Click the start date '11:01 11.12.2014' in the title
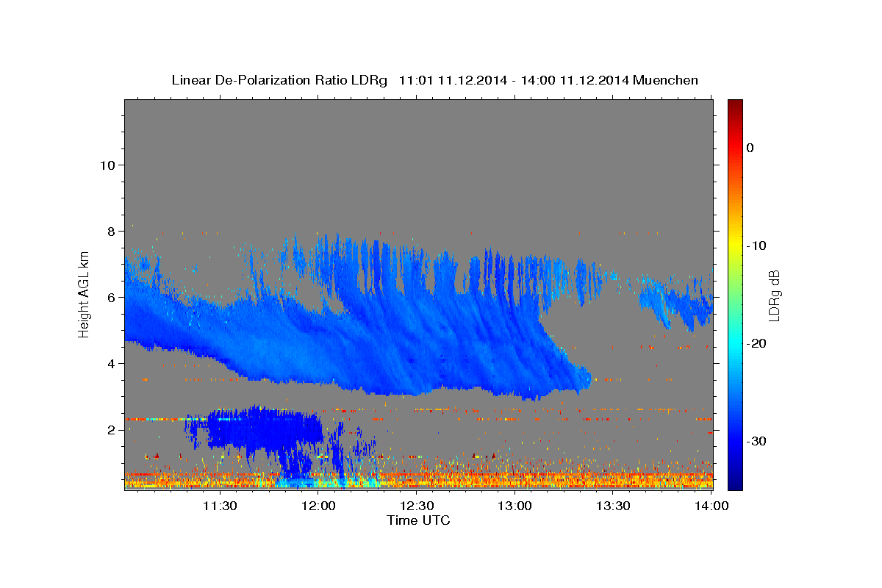The width and height of the screenshot is (882, 588). (x=452, y=80)
